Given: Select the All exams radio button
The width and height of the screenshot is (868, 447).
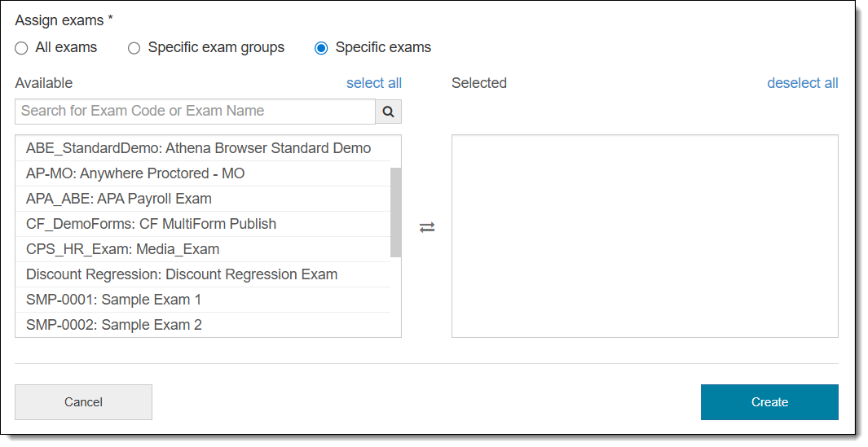Looking at the screenshot, I should [x=21, y=48].
